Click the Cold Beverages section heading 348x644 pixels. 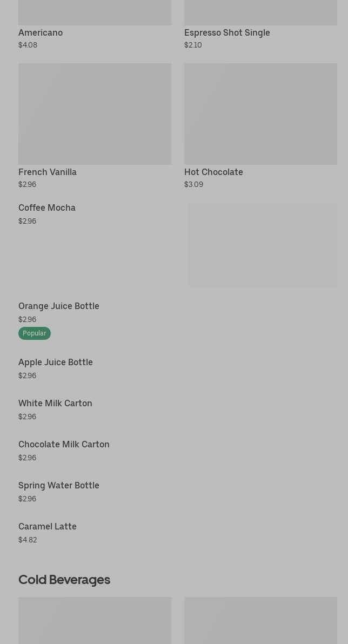[64, 580]
